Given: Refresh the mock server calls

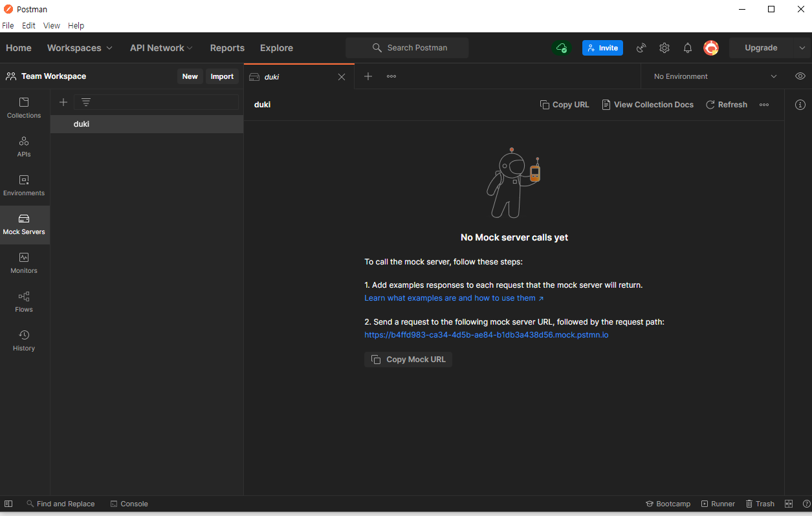Looking at the screenshot, I should (x=727, y=105).
